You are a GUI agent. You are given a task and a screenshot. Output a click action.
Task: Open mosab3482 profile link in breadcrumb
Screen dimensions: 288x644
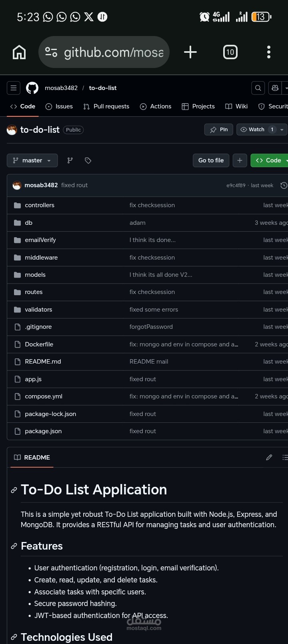click(x=61, y=88)
